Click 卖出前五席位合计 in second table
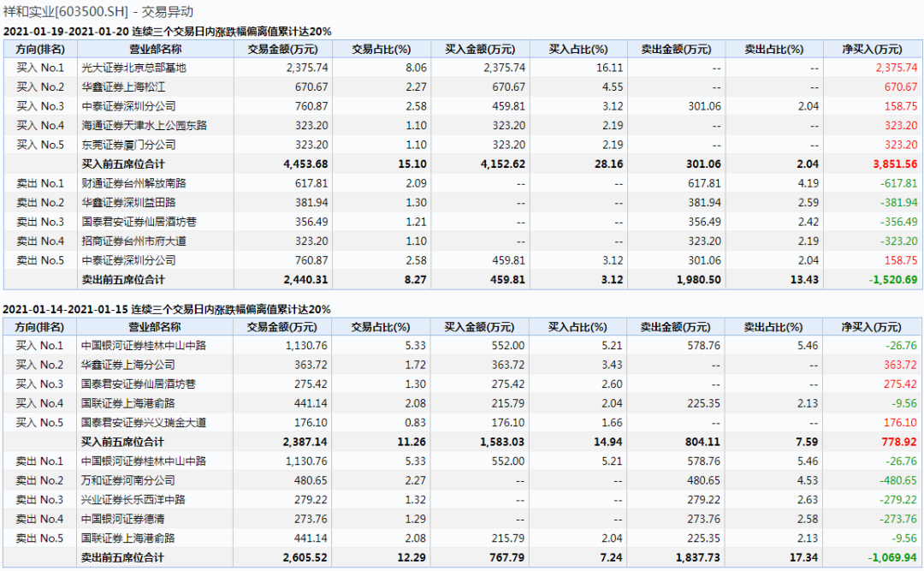The image size is (924, 571). pyautogui.click(x=122, y=557)
